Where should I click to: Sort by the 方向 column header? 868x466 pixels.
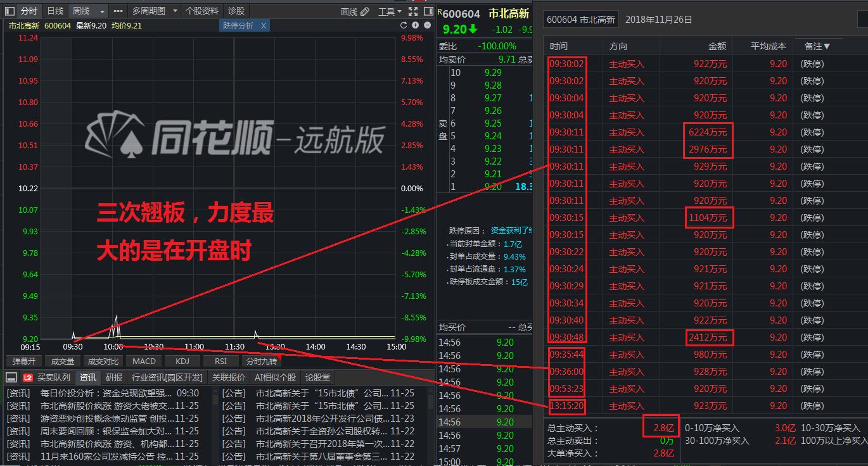point(618,46)
